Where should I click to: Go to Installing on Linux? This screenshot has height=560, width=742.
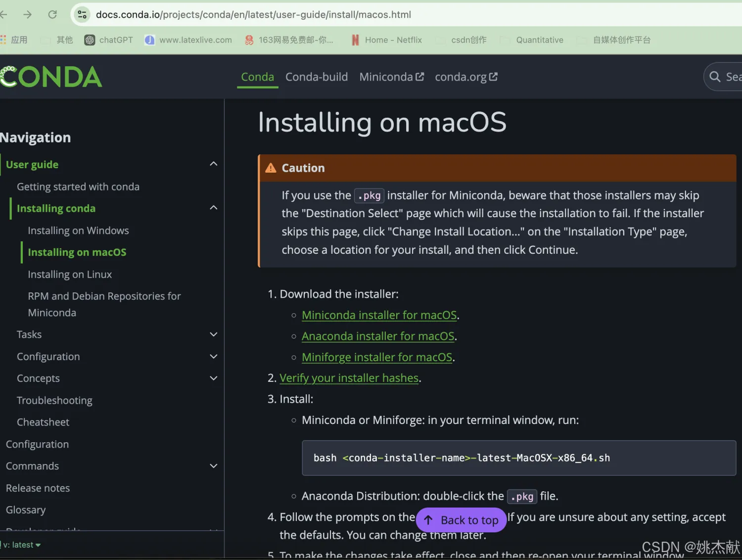click(70, 274)
